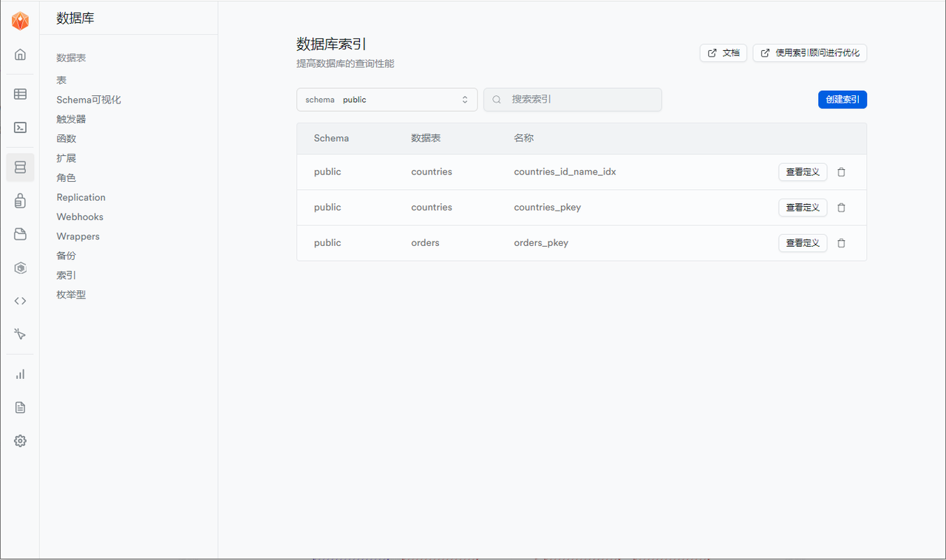
Task: Open the schema public dropdown
Action: click(x=387, y=99)
